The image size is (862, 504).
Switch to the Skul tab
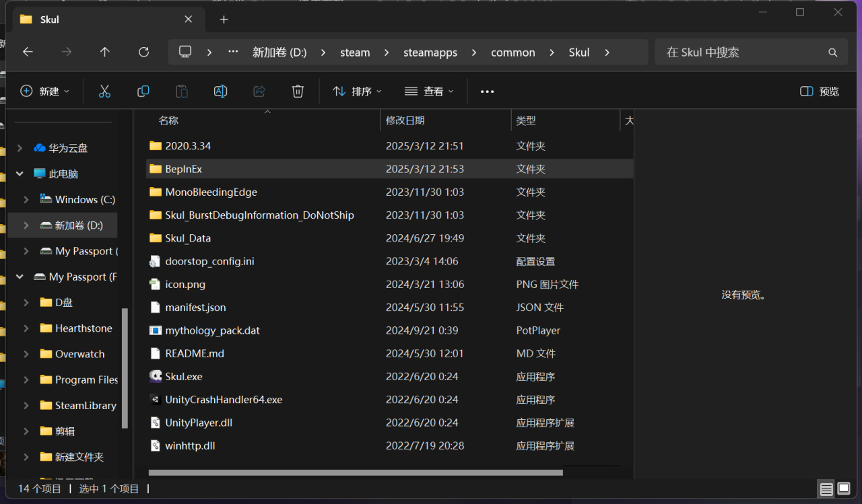(x=108, y=20)
